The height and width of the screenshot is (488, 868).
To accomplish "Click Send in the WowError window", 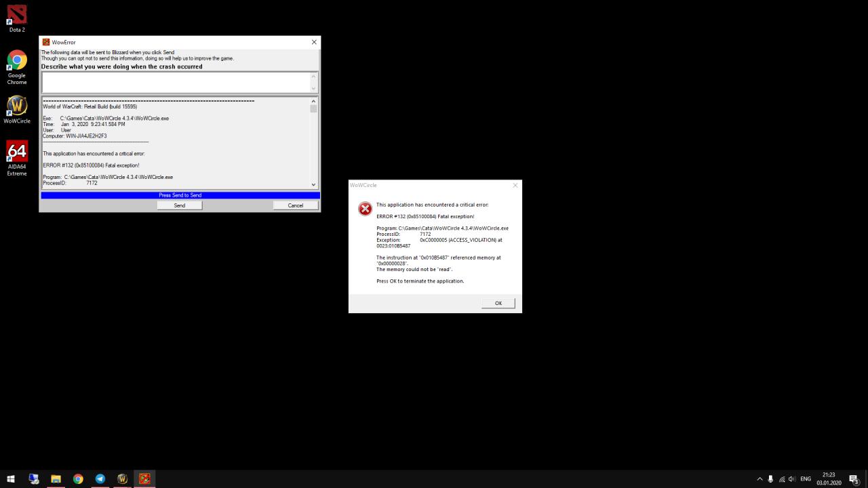I will coord(179,205).
